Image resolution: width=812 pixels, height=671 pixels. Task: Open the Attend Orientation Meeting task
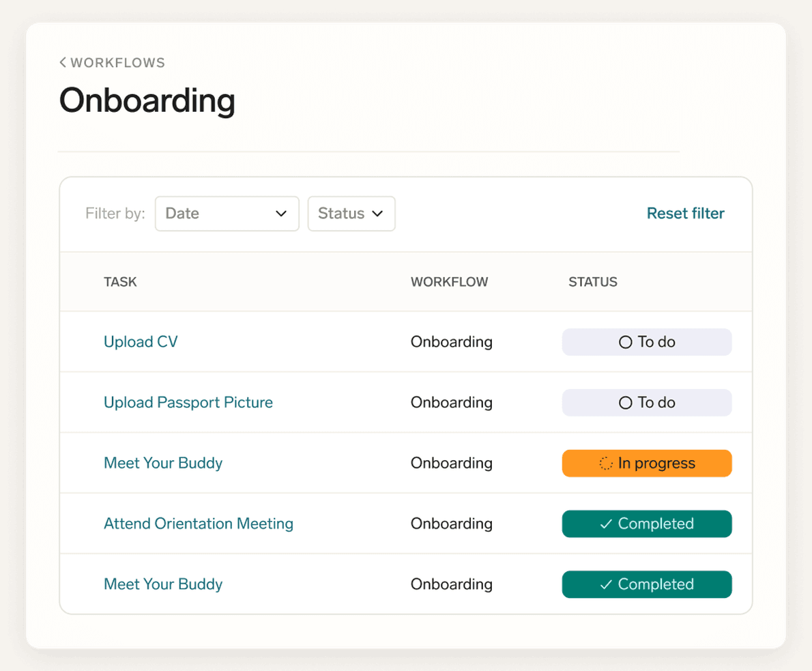point(199,524)
